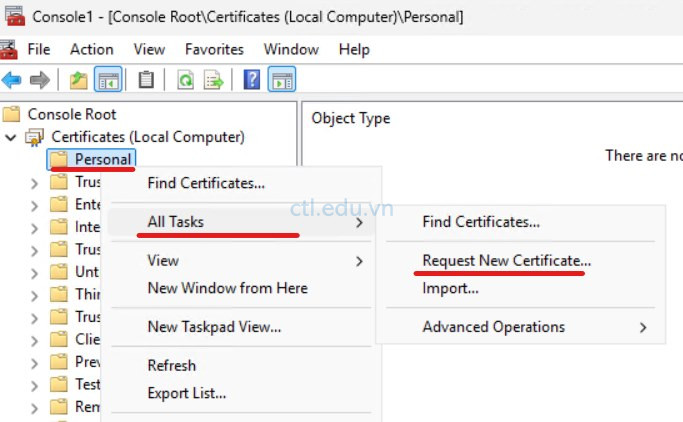
Task: Click the Inte folder icon in tree
Action: [x=59, y=227]
